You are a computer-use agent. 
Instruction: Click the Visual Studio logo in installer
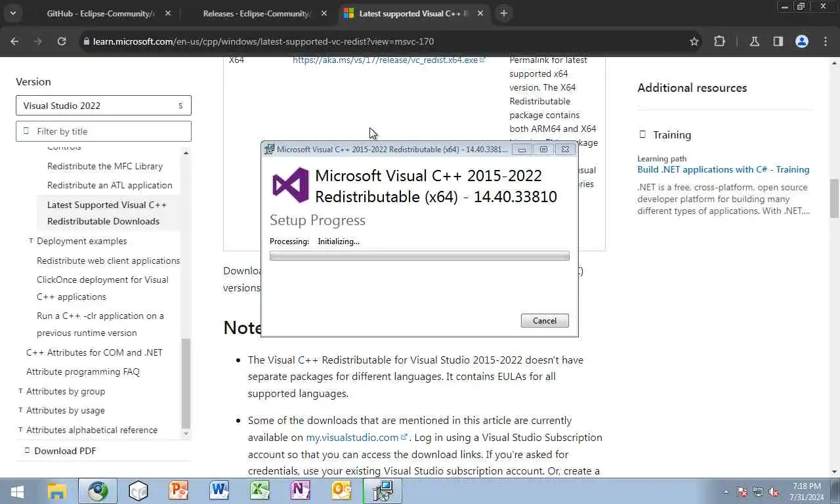(290, 185)
